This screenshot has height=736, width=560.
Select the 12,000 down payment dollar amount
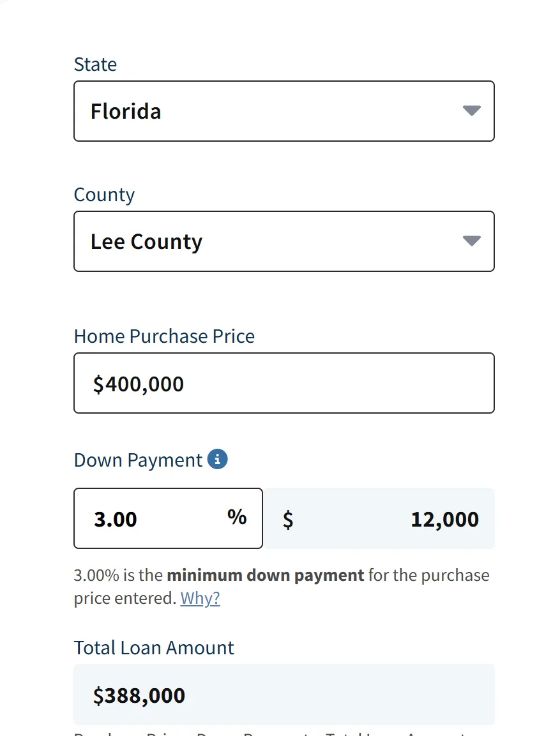pos(444,519)
